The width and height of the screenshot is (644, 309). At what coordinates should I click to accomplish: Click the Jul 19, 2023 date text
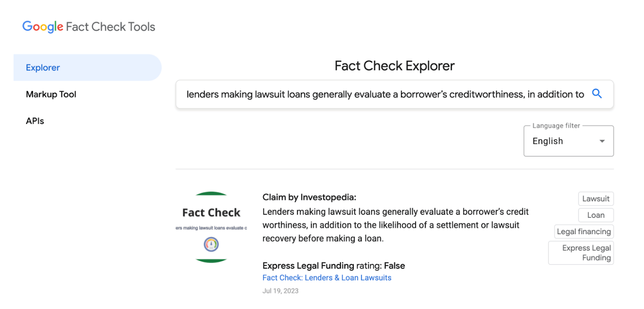pos(280,291)
